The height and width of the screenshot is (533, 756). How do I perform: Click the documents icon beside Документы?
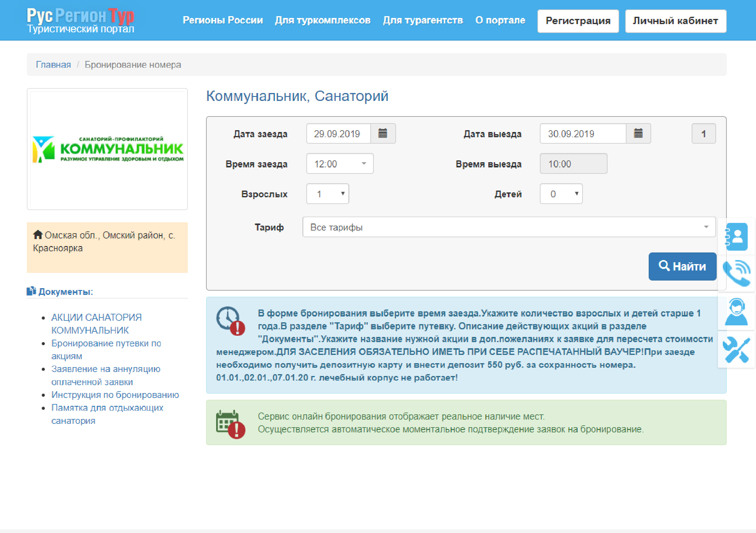tap(31, 291)
